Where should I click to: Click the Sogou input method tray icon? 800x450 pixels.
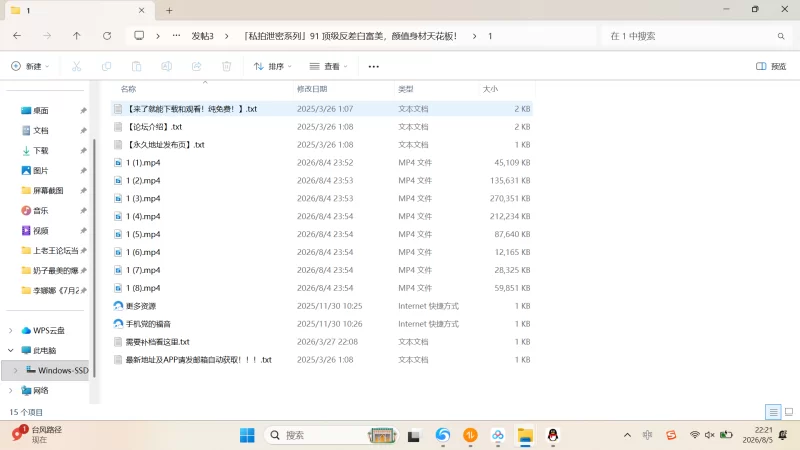(671, 435)
